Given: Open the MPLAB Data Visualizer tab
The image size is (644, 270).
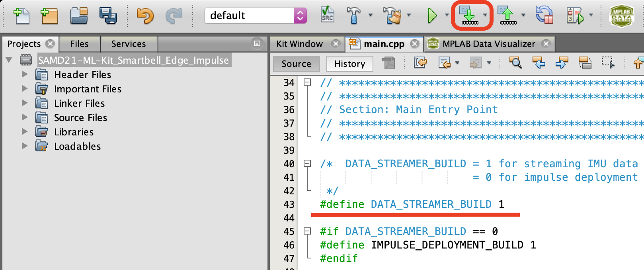Looking at the screenshot, I should [489, 44].
